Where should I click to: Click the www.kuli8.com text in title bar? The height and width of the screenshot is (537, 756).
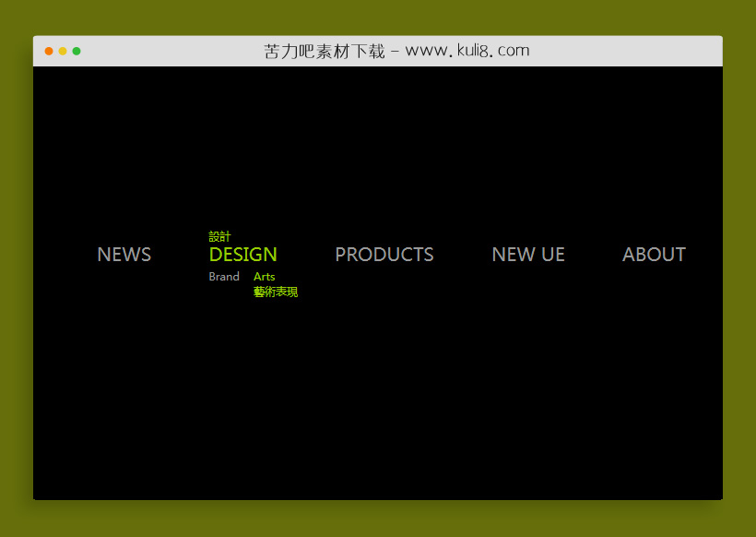467,51
